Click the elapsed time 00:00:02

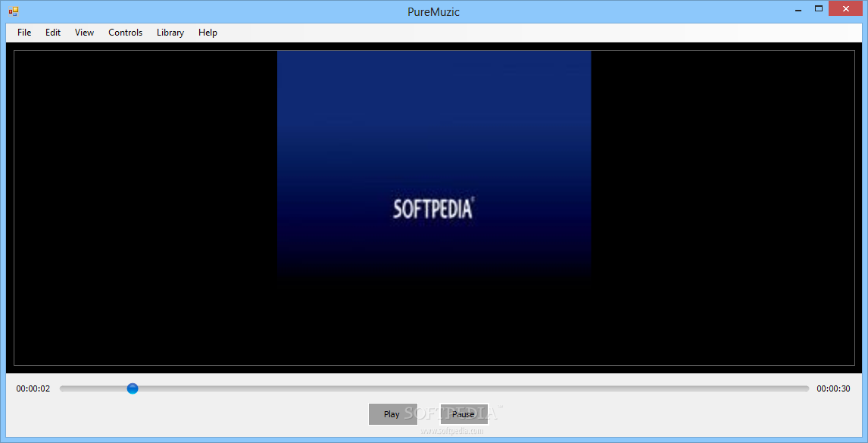click(x=33, y=388)
